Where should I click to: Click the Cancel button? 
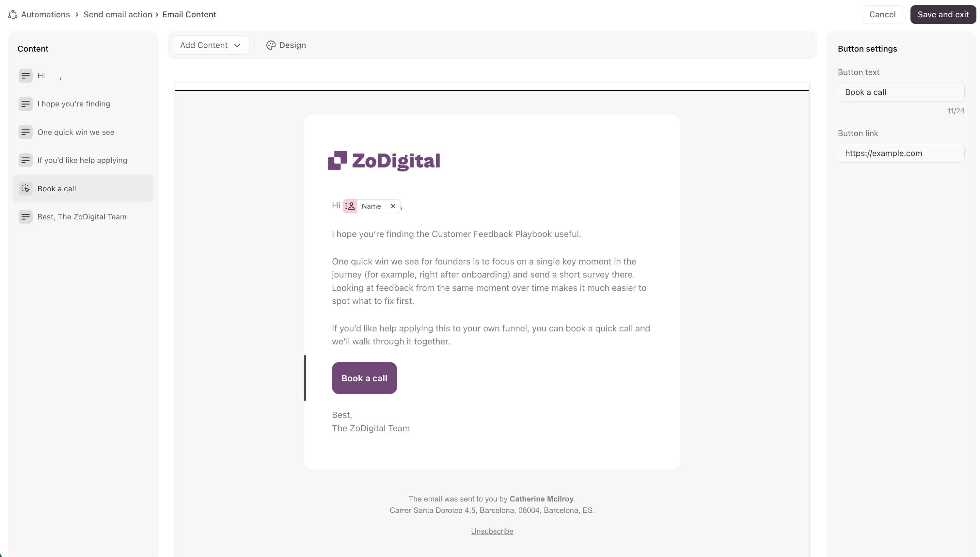pos(882,15)
